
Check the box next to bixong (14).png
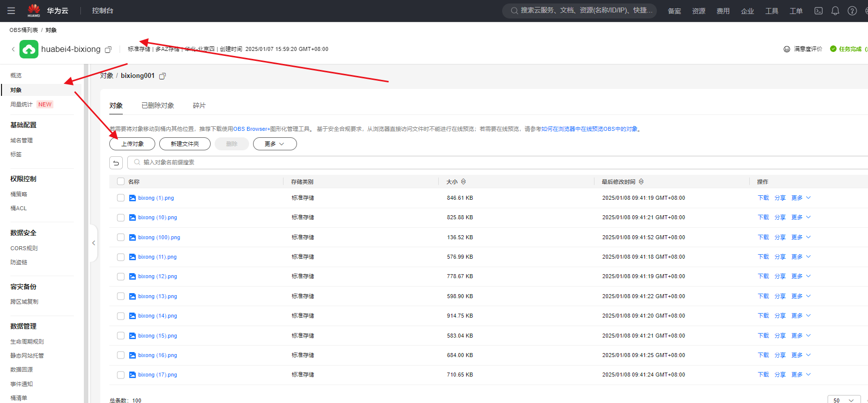point(121,316)
